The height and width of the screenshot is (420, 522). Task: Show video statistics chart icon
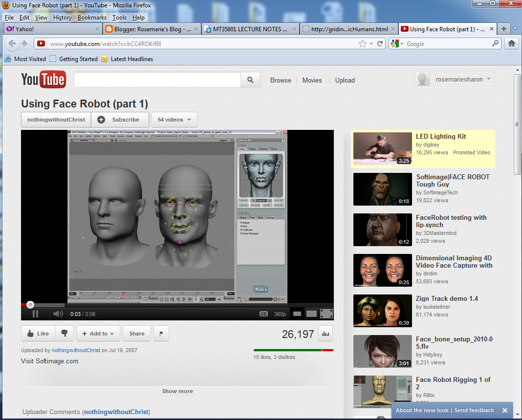coord(325,334)
